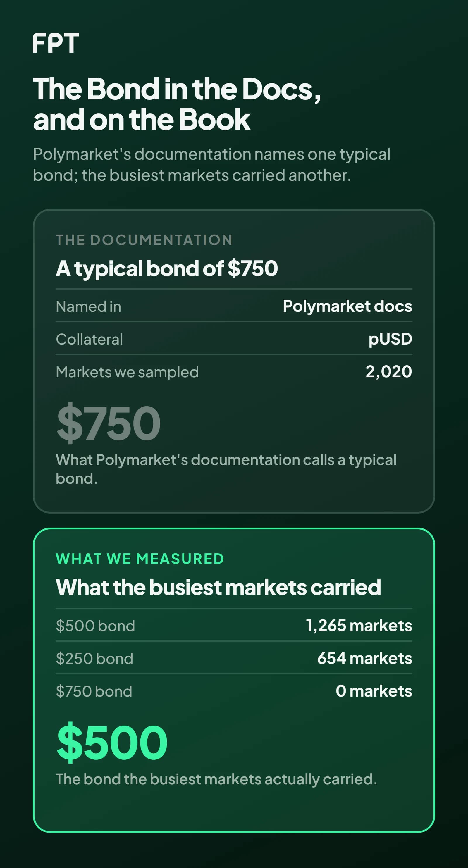Click 'WHAT WE MEASURED' label
This screenshot has width=468, height=868.
(140, 559)
